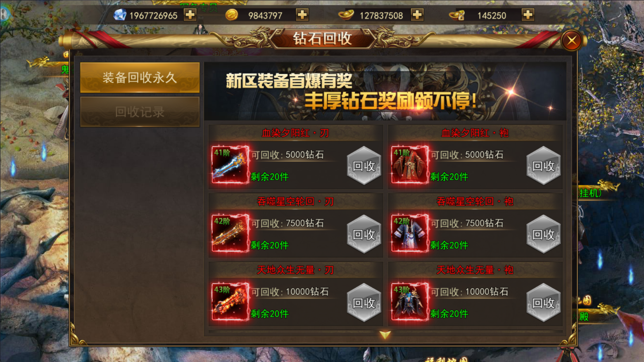Switch to the 回收记录 tab
This screenshot has height=362, width=644.
140,112
